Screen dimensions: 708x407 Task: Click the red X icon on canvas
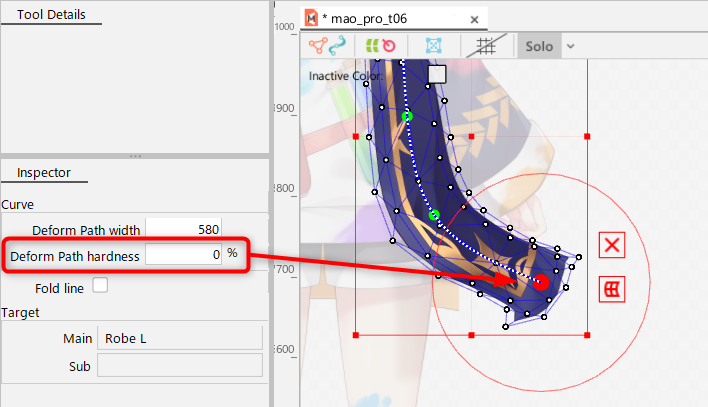tap(612, 245)
